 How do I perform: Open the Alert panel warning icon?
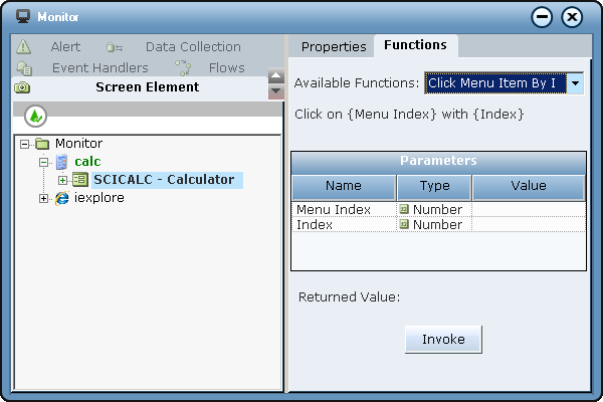coord(24,47)
